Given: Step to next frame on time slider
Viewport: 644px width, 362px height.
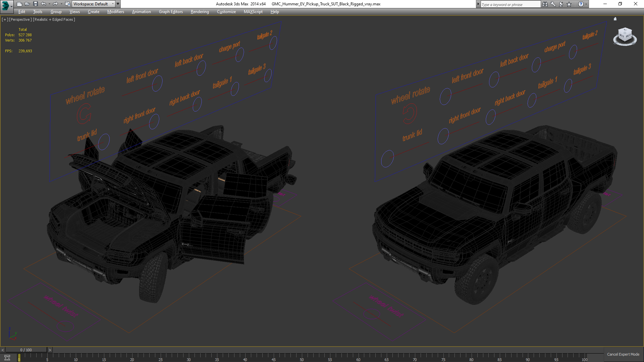Looking at the screenshot, I should coord(50,350).
